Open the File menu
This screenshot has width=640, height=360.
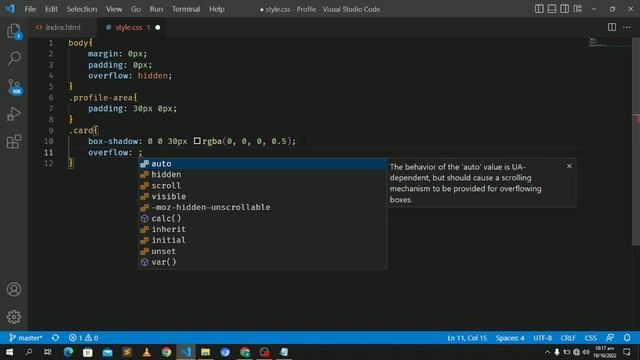click(30, 9)
